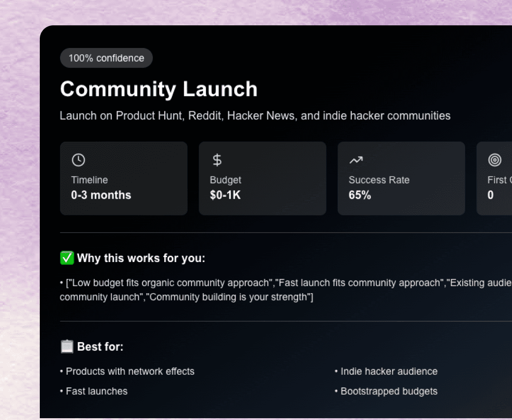Select the Timeline 0-3 months card
This screenshot has width=512, height=420.
[123, 178]
